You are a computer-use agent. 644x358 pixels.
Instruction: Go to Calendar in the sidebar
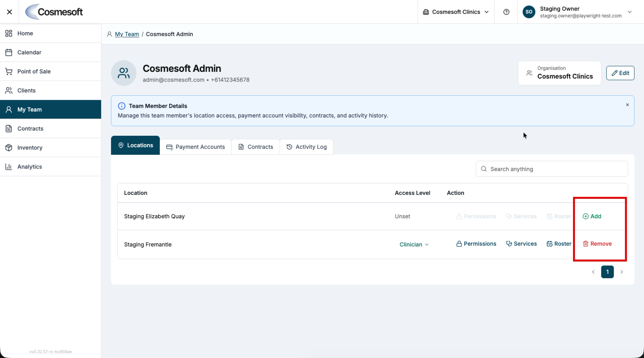[x=51, y=52]
